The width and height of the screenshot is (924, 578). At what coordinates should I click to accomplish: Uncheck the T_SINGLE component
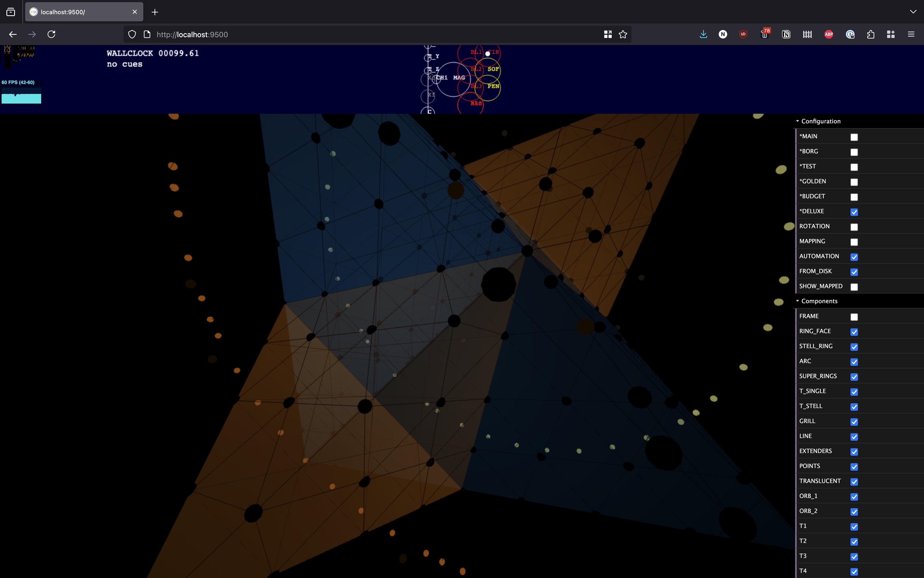(x=854, y=392)
